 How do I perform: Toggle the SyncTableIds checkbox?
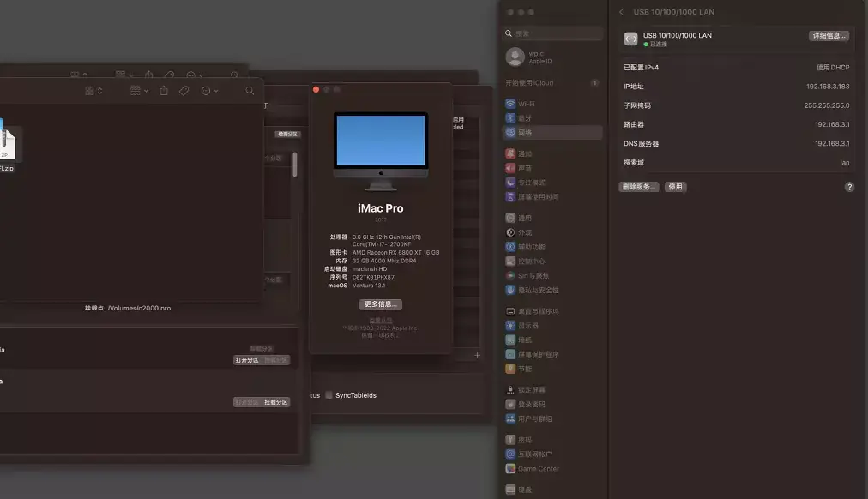click(329, 395)
